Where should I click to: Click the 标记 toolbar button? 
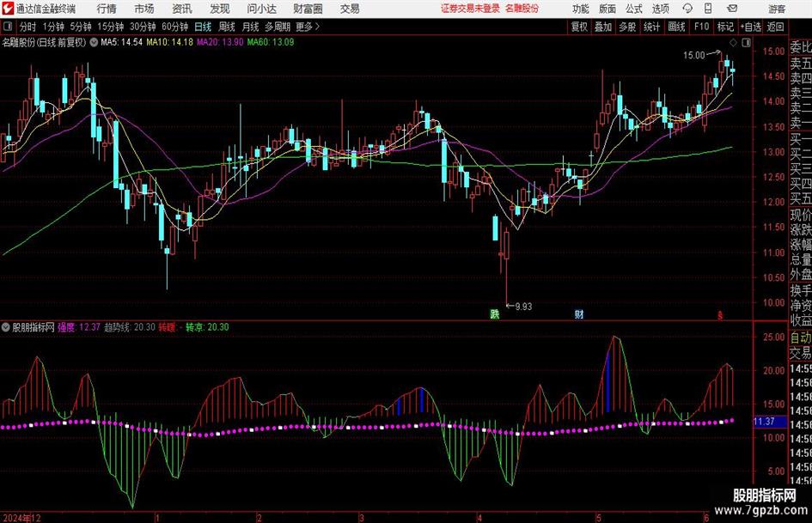coord(725,27)
